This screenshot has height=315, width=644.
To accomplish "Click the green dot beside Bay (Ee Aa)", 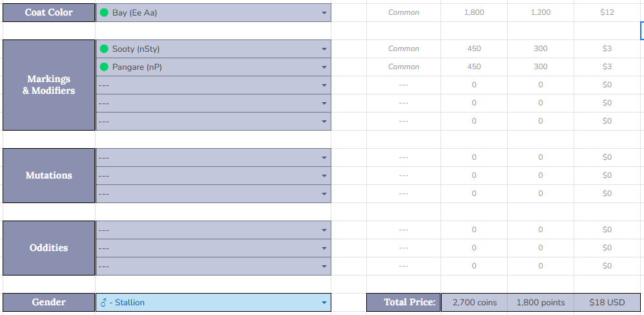I will point(104,13).
